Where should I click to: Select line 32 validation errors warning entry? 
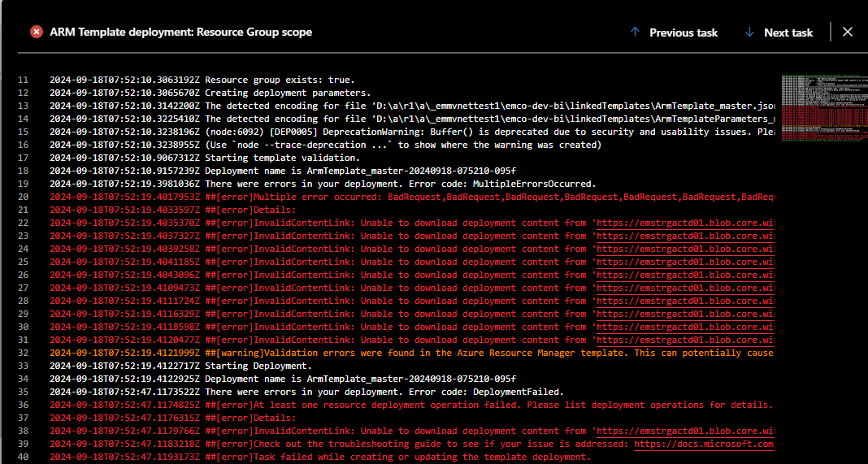pos(412,353)
